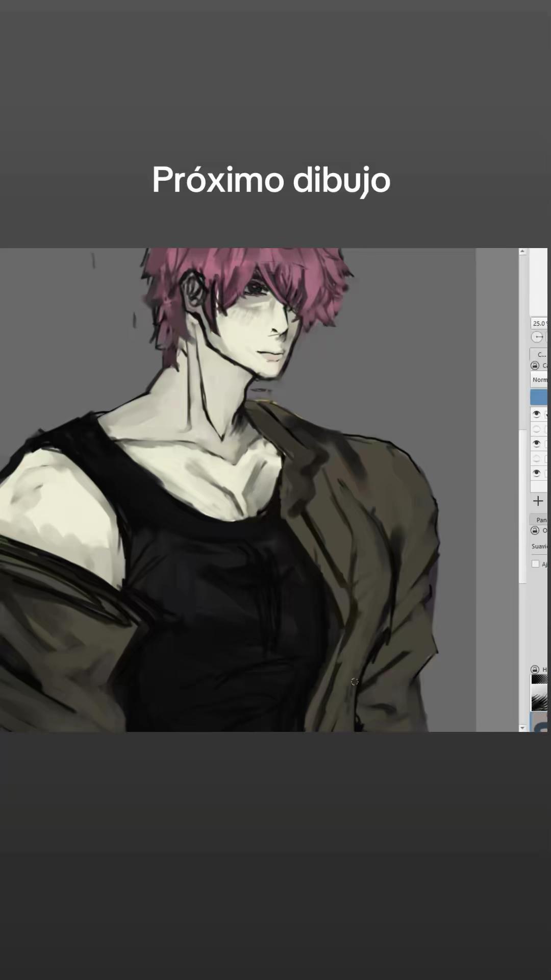Open the 'Norm' blend mode dropdown
The height and width of the screenshot is (980, 551).
pos(539,380)
